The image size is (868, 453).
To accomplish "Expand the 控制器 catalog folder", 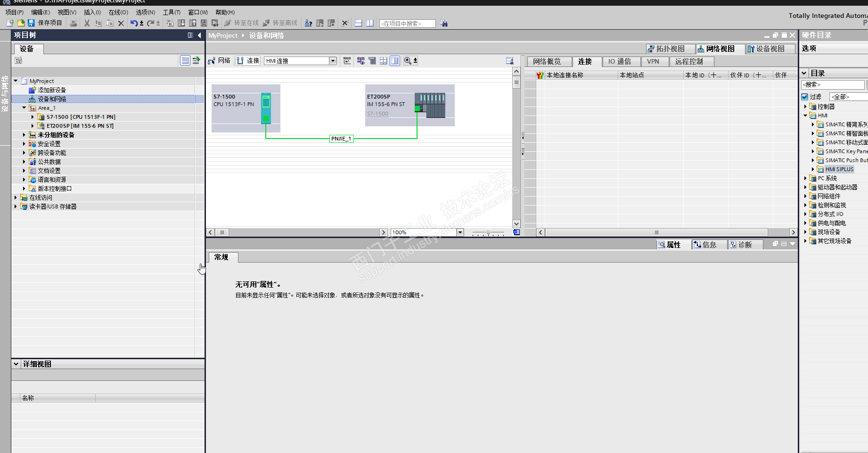I will tap(805, 107).
